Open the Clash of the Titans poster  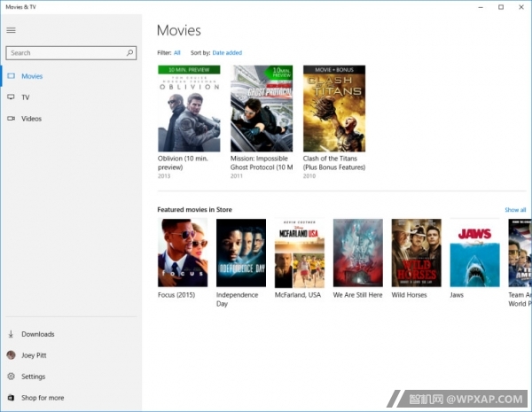point(334,108)
